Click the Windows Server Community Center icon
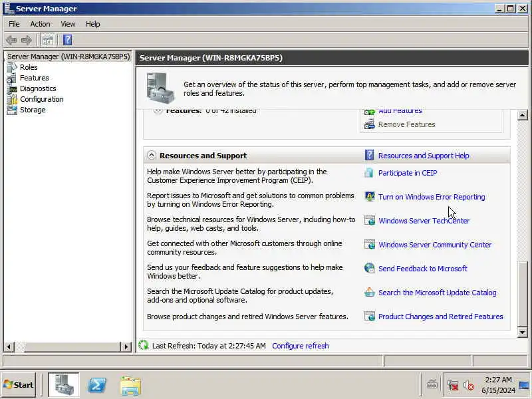532x399 pixels. tap(370, 245)
